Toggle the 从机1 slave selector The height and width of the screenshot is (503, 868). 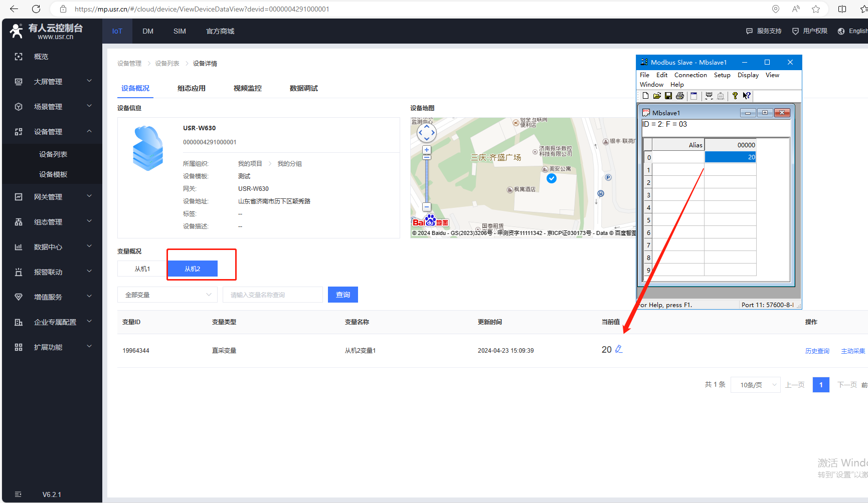tap(142, 269)
